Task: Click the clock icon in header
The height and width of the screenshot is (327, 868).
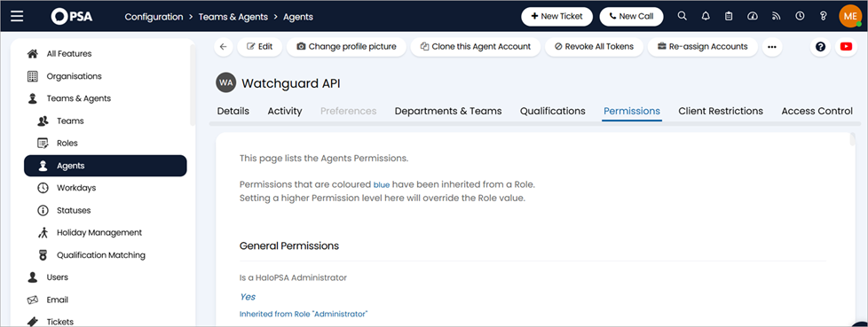Action: 800,16
